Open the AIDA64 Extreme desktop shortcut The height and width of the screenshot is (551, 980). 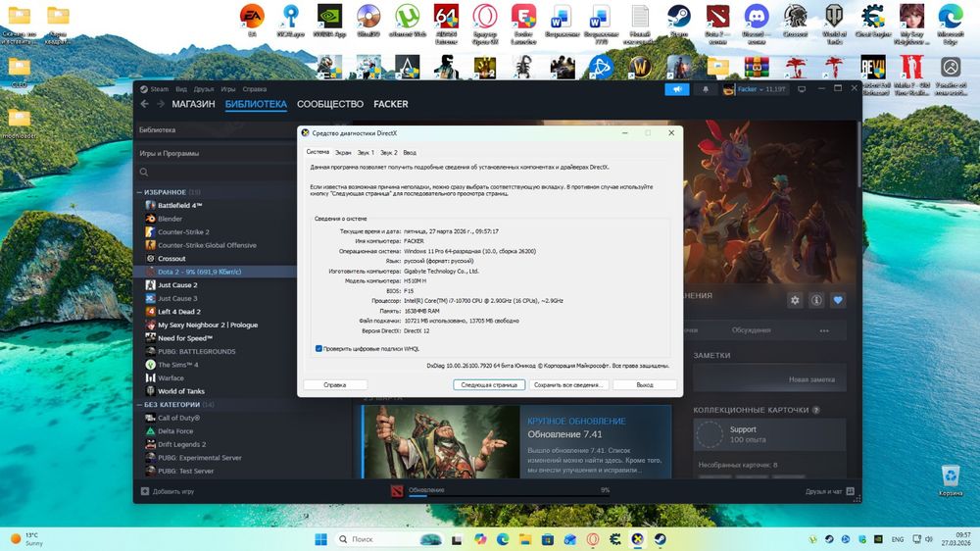point(446,24)
